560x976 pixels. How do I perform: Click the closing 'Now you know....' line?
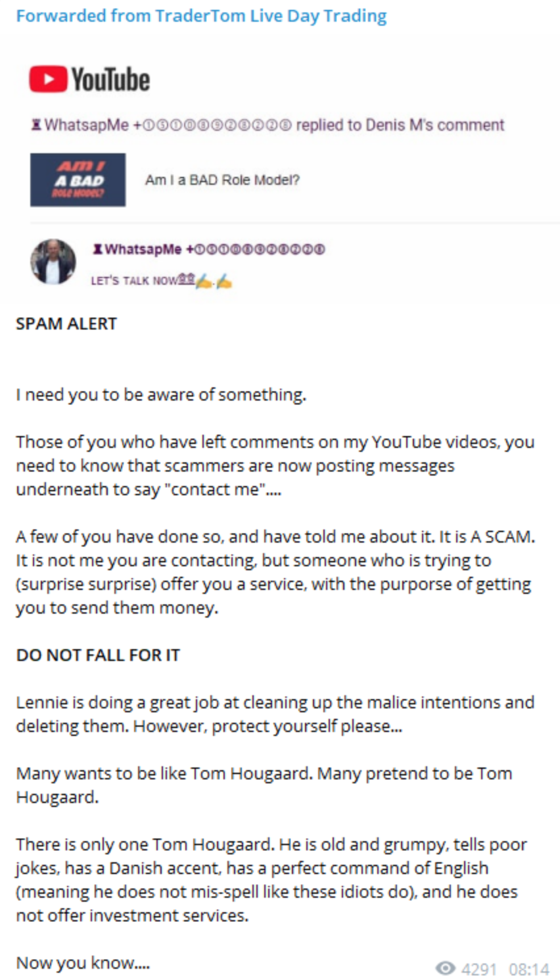click(x=83, y=963)
